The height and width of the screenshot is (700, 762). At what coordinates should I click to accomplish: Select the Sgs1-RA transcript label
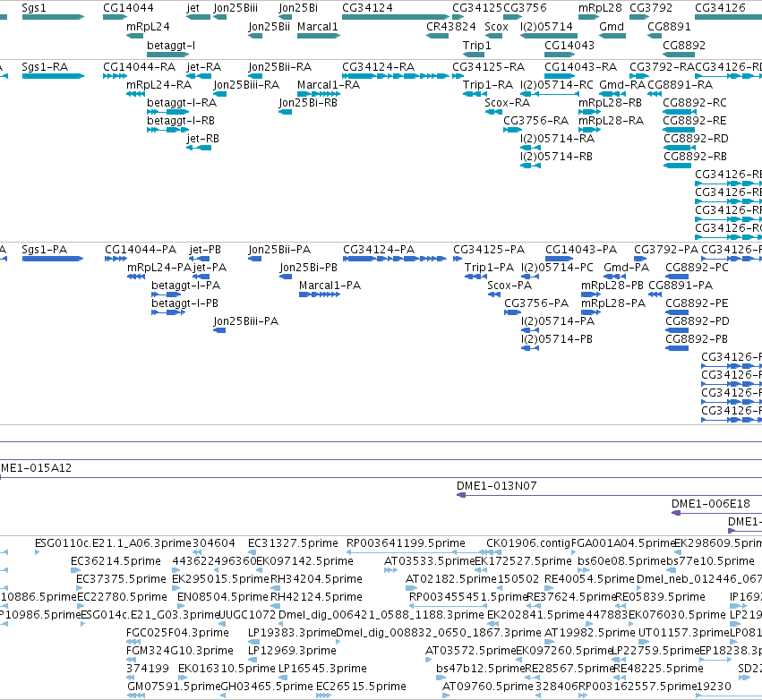pyautogui.click(x=45, y=67)
